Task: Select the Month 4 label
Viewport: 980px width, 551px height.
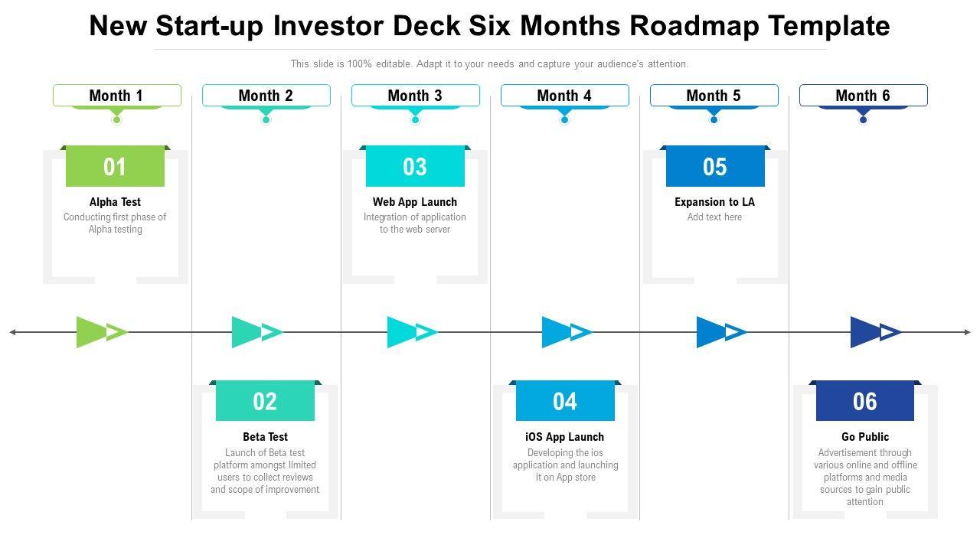Action: [564, 96]
